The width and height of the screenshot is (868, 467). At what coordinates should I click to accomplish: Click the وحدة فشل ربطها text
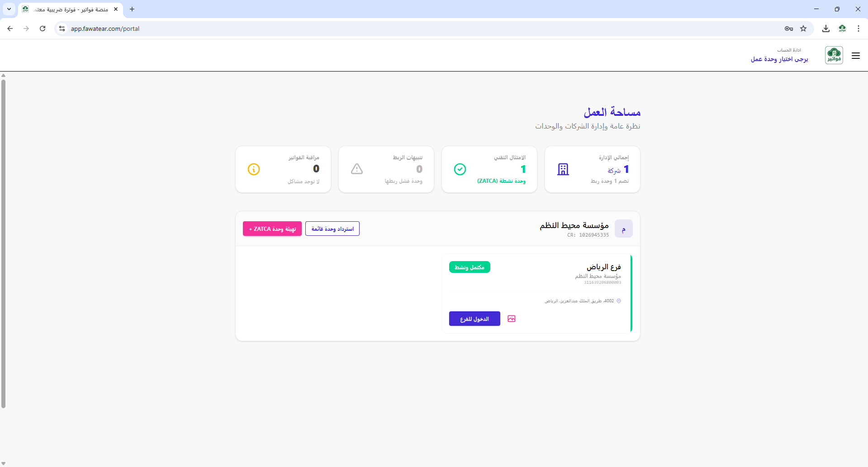tap(403, 181)
